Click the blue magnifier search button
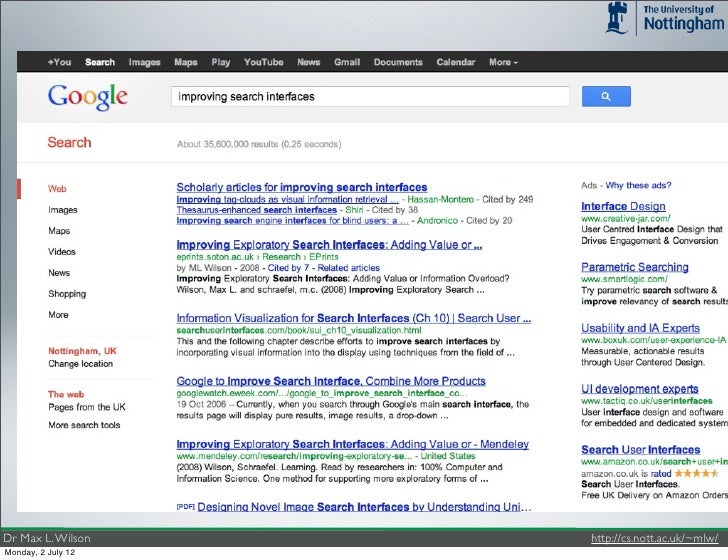 606,96
